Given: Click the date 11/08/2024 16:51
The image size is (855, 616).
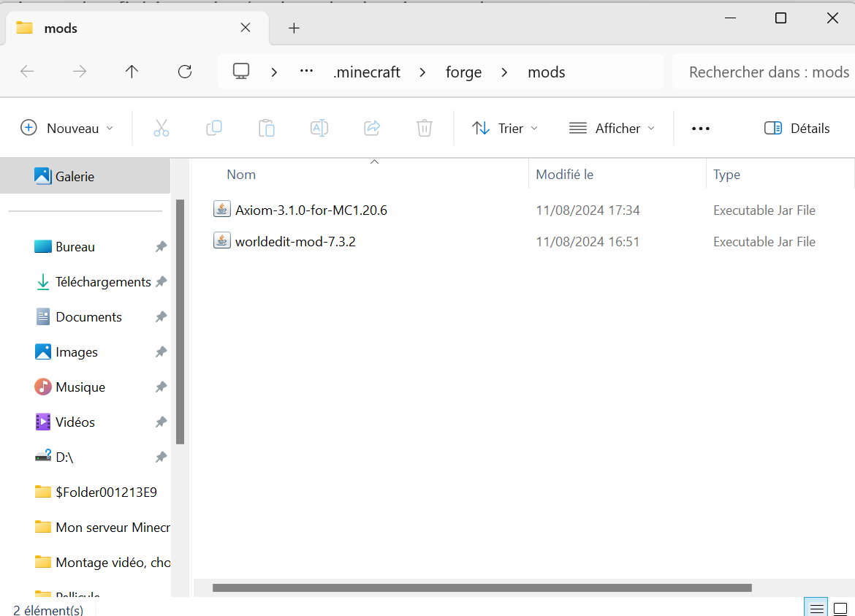Looking at the screenshot, I should click(x=588, y=241).
